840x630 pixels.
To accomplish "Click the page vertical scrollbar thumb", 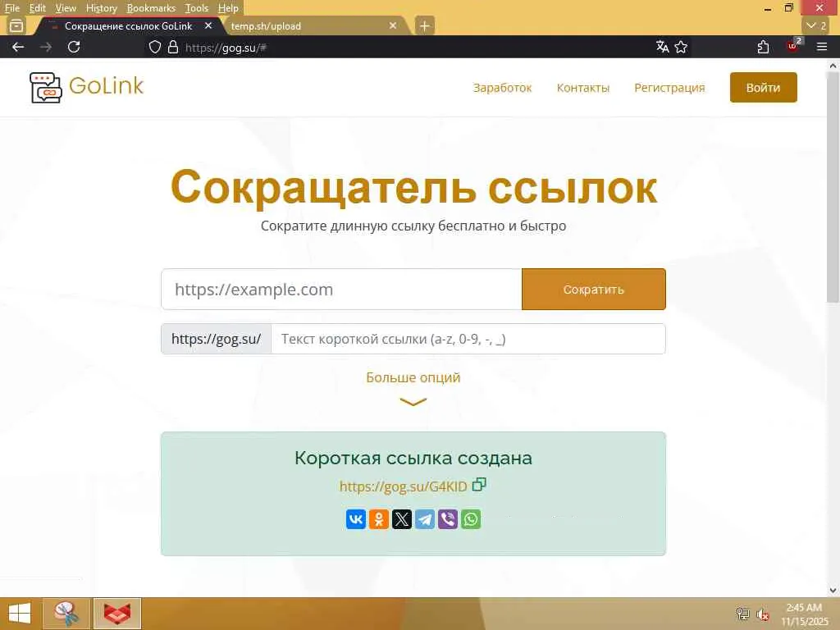I will tap(833, 188).
